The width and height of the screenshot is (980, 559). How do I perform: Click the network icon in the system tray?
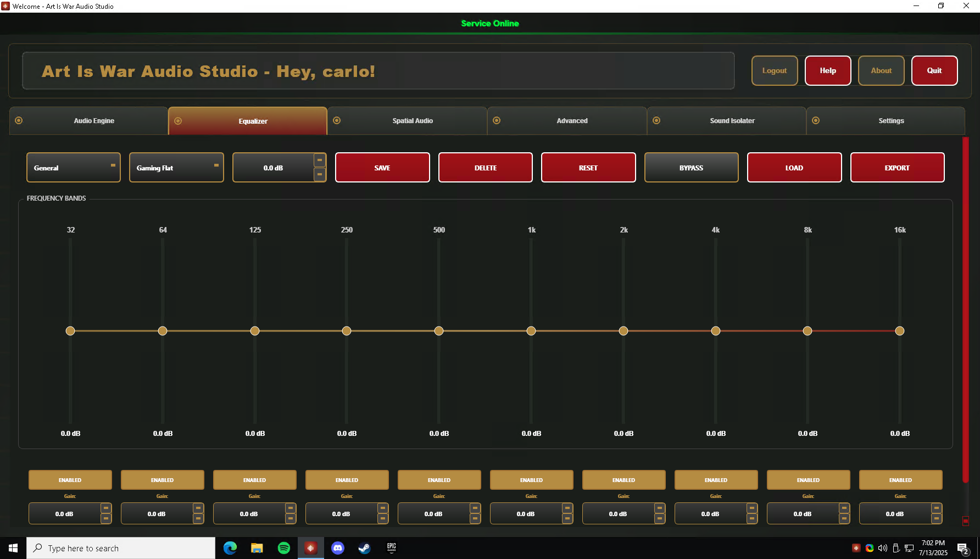(x=909, y=548)
